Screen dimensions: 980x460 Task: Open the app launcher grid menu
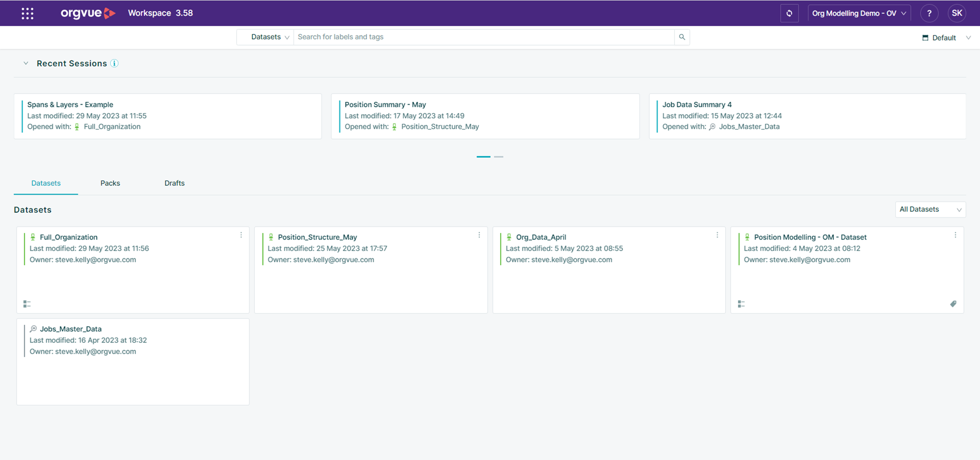pos(27,13)
